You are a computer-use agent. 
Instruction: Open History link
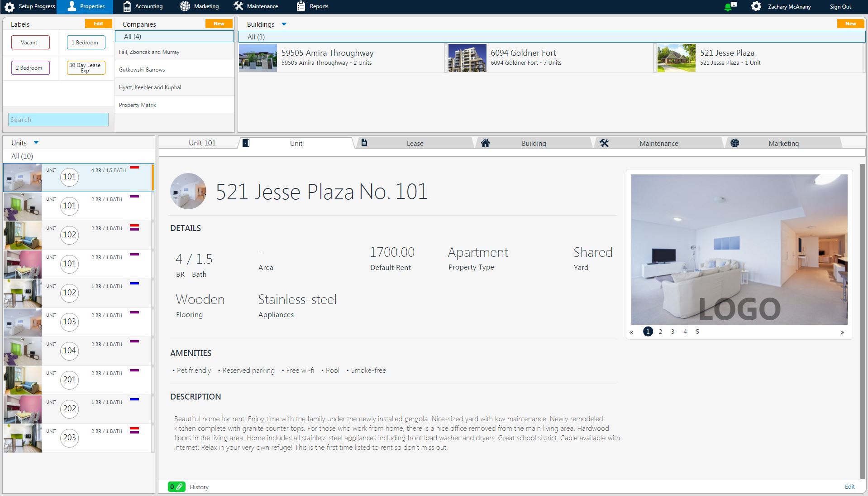(199, 487)
